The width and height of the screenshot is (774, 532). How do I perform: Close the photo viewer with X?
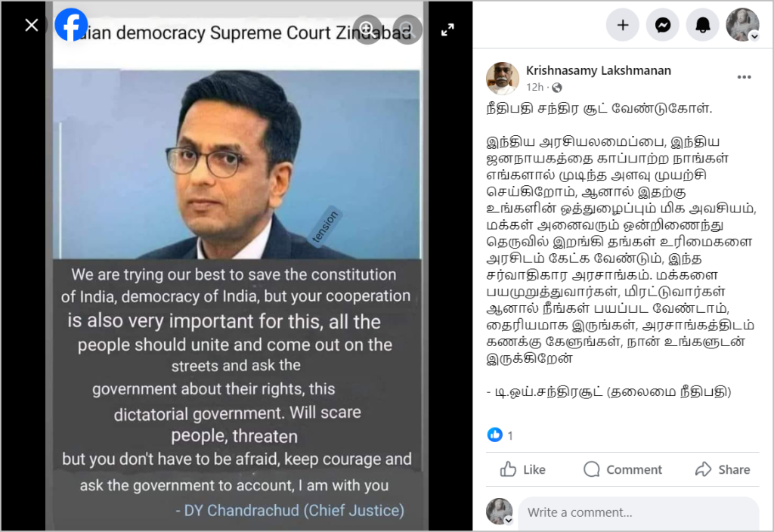(x=32, y=25)
